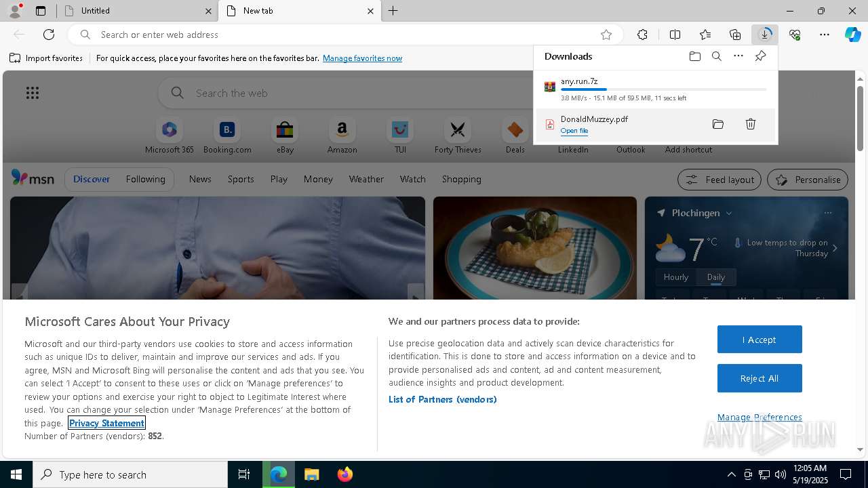
Task: Toggle split screen view
Action: point(675,35)
